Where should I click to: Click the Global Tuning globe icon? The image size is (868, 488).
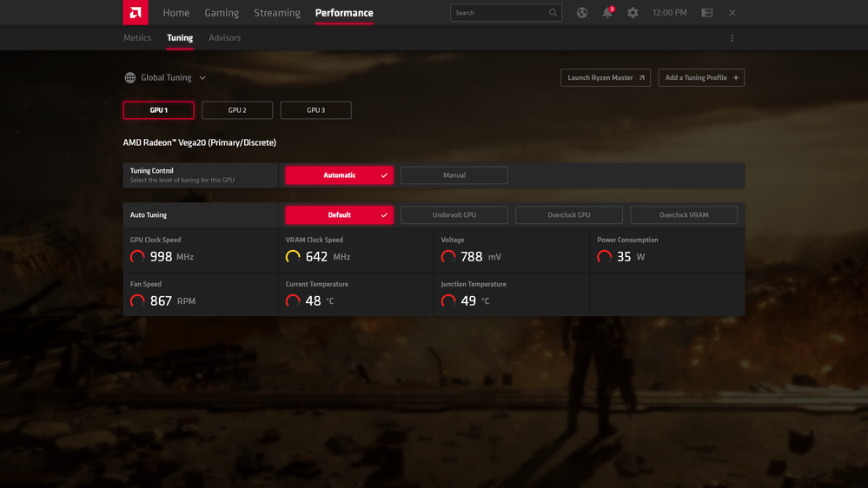tap(130, 78)
